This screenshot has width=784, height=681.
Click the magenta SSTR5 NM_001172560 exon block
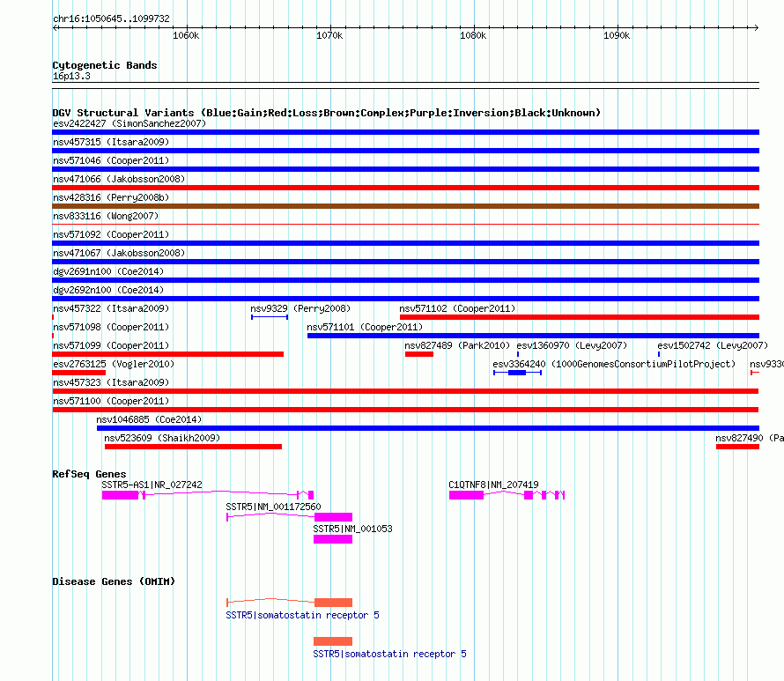click(333, 517)
